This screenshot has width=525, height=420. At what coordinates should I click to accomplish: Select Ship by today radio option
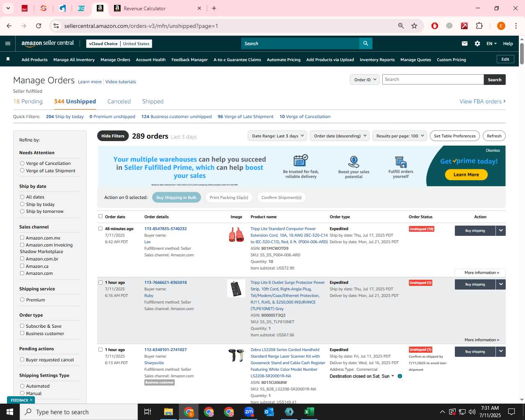click(x=22, y=204)
